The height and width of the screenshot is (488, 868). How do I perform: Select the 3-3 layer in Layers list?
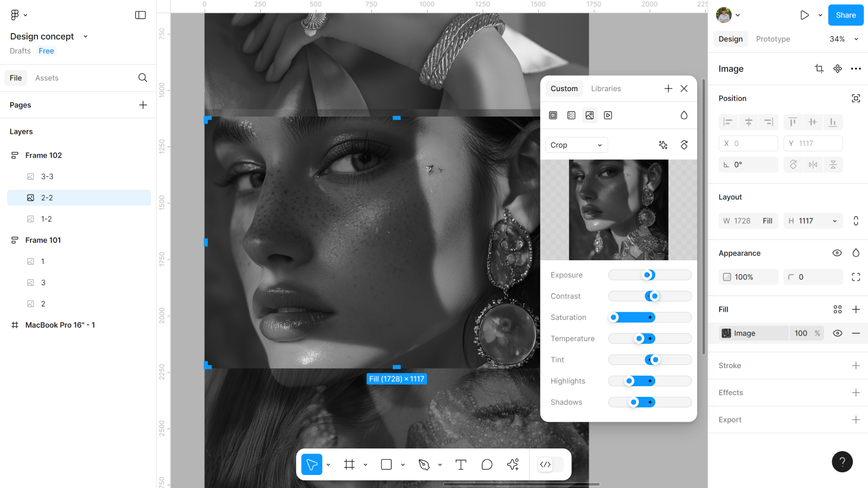(x=47, y=177)
